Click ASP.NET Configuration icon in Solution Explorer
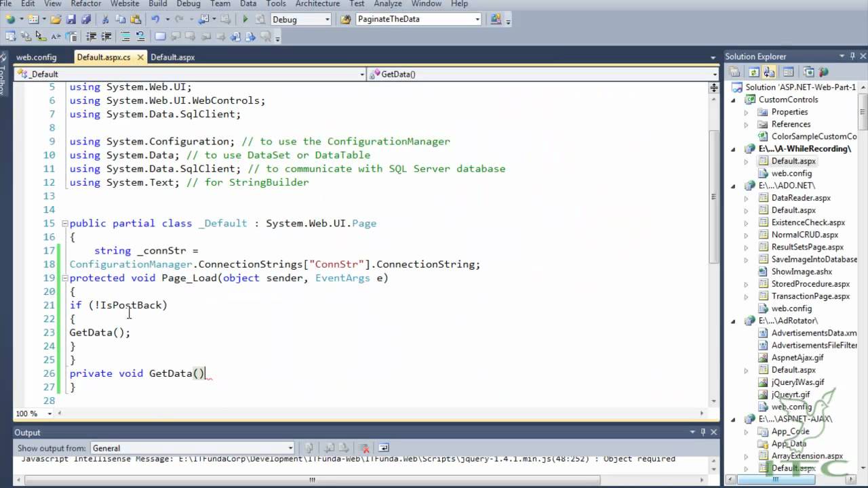868x488 pixels. 823,72
